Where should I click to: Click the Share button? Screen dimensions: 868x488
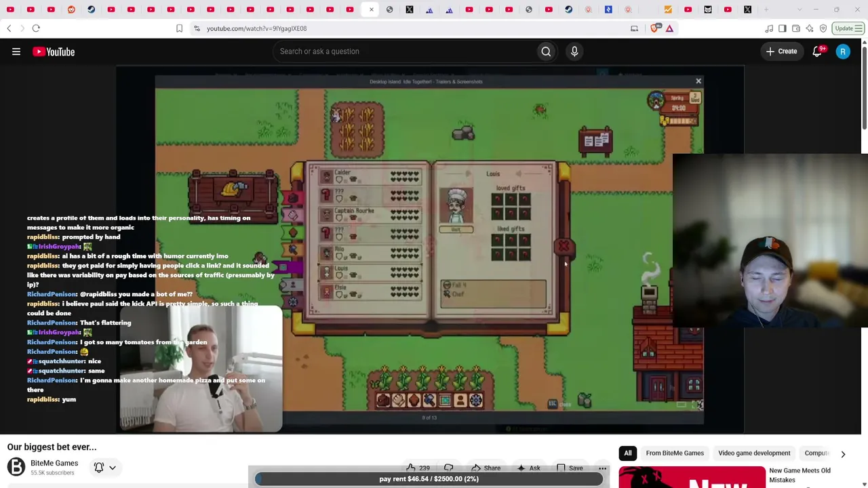pos(486,468)
